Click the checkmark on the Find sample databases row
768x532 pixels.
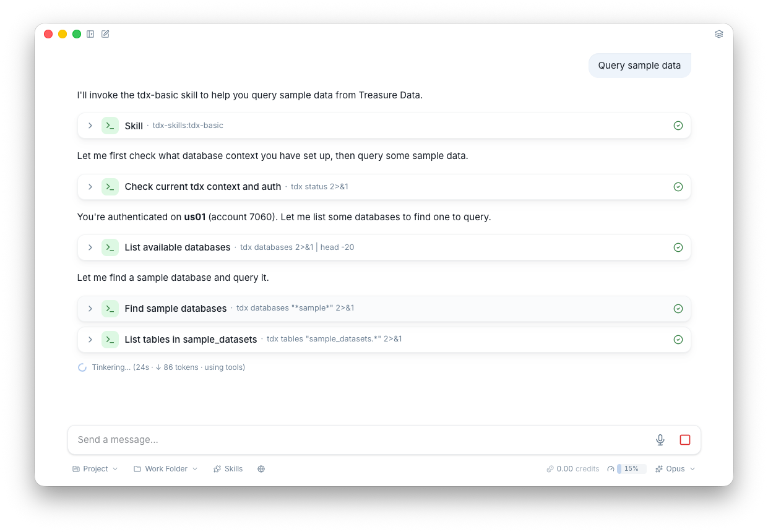(x=678, y=308)
